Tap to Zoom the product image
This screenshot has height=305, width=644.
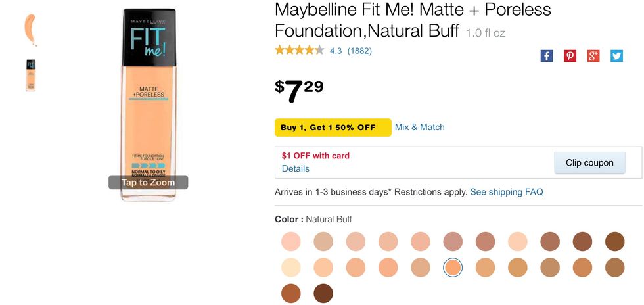pos(148,182)
